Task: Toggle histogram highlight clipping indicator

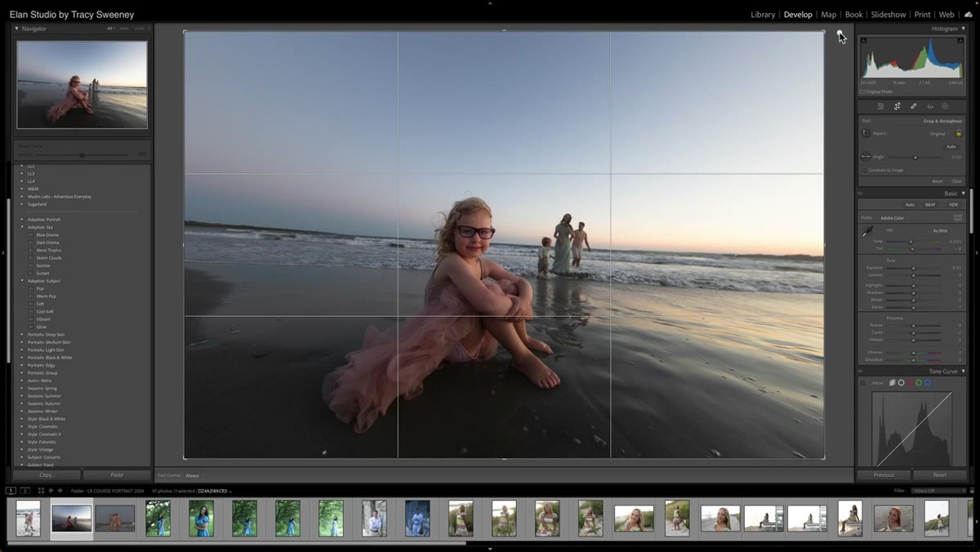Action: click(x=959, y=41)
